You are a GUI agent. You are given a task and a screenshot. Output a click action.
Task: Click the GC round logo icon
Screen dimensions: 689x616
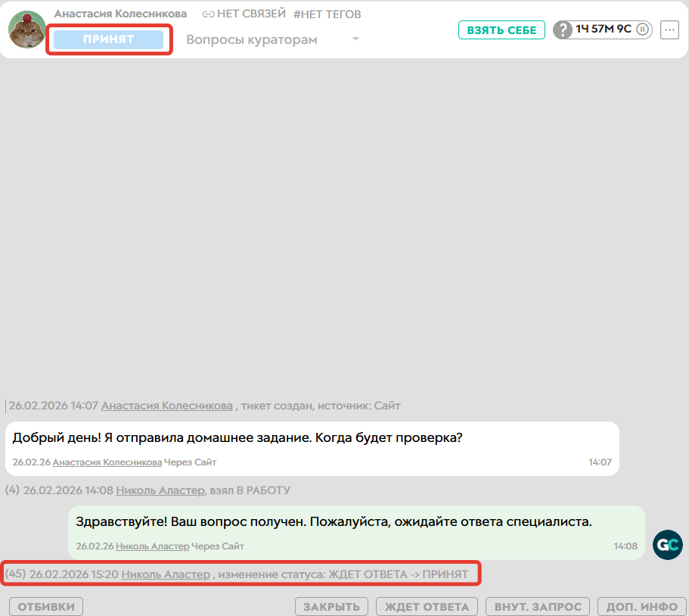tap(668, 544)
